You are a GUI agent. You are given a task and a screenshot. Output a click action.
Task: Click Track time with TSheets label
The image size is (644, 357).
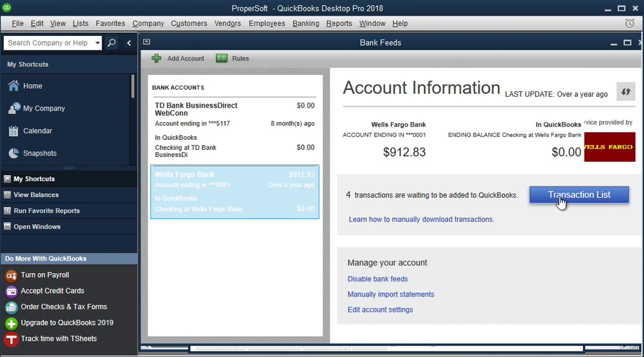59,339
